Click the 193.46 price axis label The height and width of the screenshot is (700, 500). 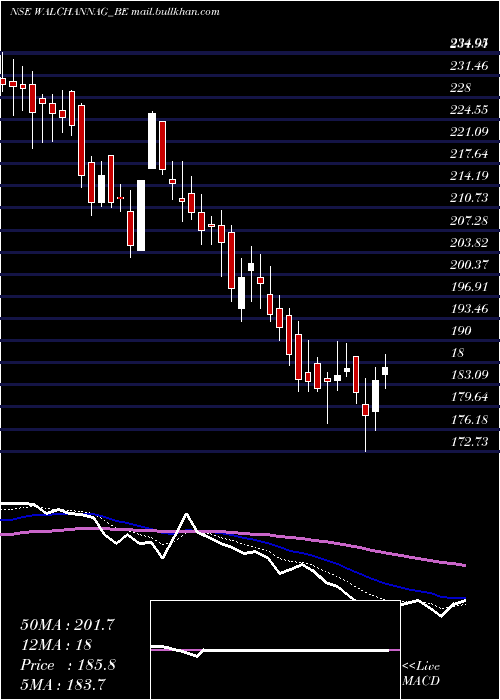click(469, 308)
